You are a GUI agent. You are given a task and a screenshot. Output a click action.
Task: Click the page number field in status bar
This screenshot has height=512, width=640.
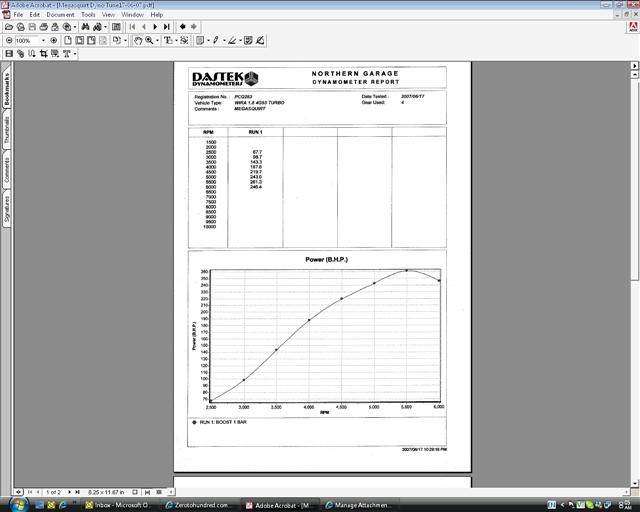[54, 492]
